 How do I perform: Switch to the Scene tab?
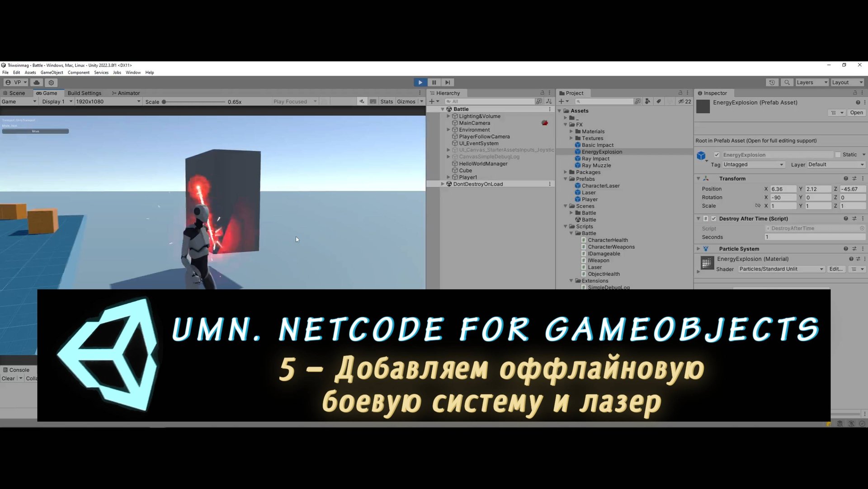tap(16, 93)
